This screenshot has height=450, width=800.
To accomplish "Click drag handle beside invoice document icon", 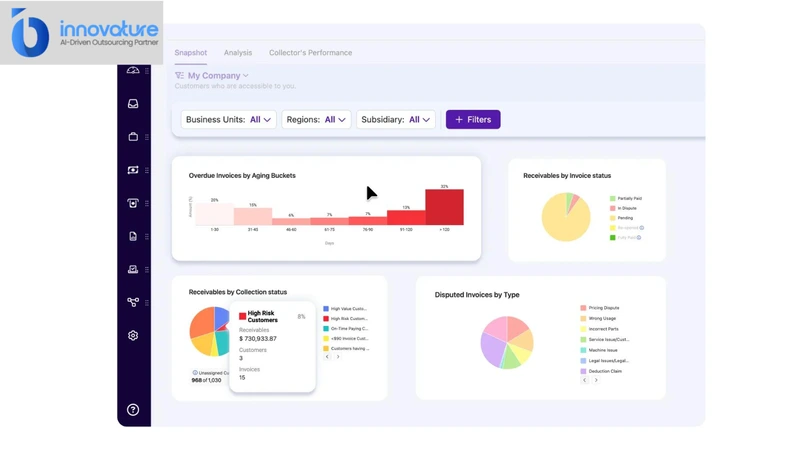I will click(147, 236).
